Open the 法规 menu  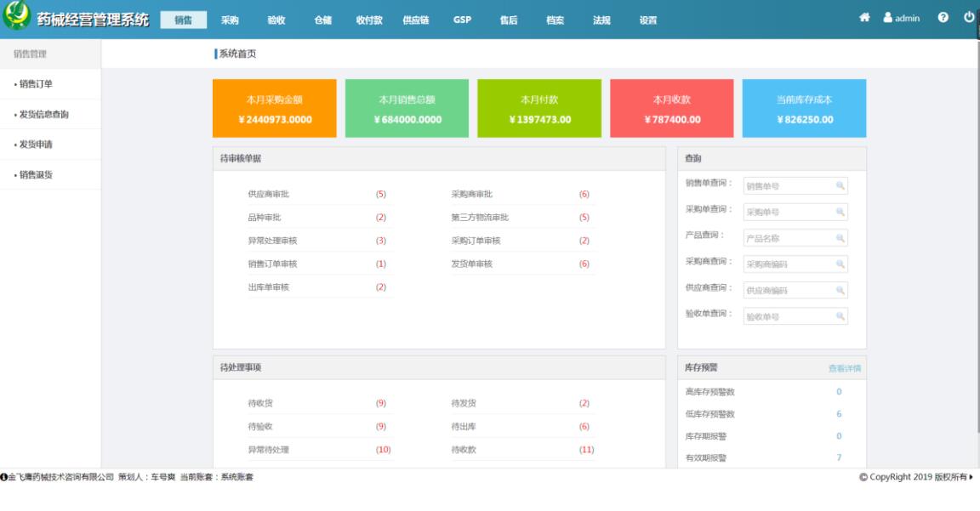tap(601, 20)
